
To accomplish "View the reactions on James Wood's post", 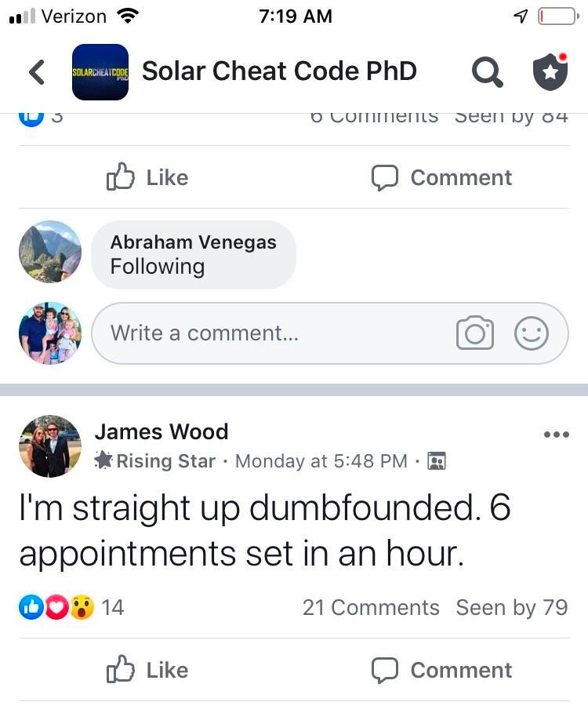I will [x=71, y=608].
